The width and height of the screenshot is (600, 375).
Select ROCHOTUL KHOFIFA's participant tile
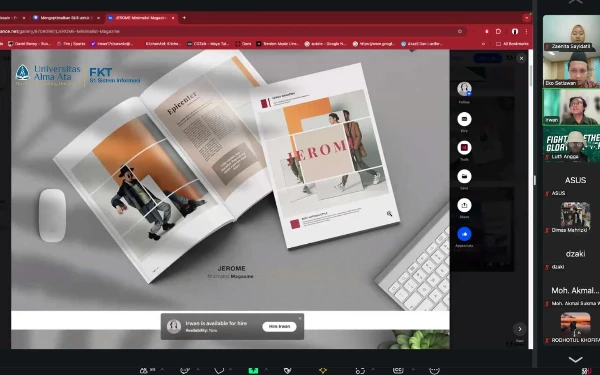coord(571,328)
